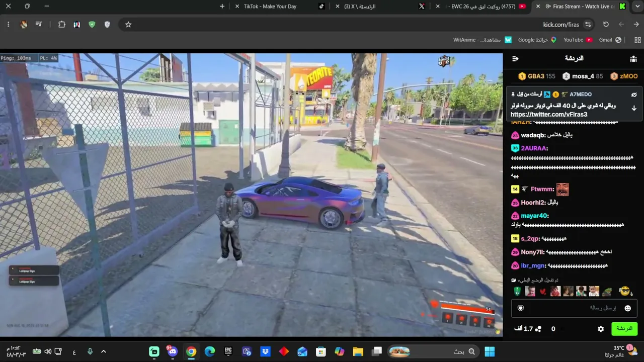Click the microphone tray icon
The image size is (644, 362).
[x=90, y=351]
